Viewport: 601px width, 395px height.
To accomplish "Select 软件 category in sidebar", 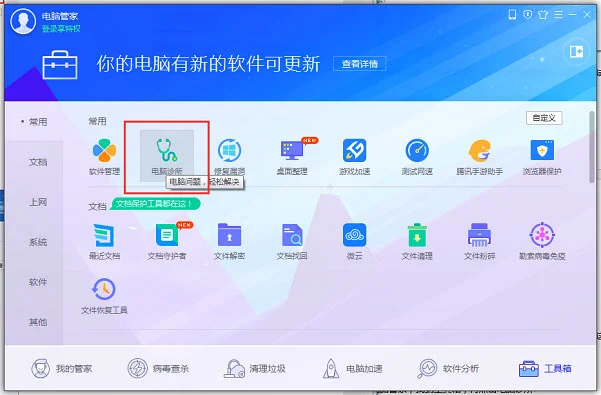I will [38, 282].
